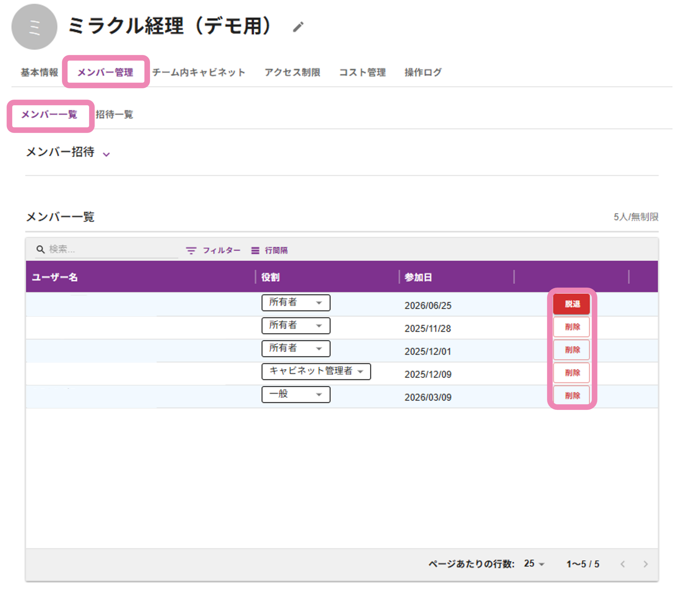Click the round team avatar icon
Image resolution: width=700 pixels, height=601 pixels.
point(34,27)
